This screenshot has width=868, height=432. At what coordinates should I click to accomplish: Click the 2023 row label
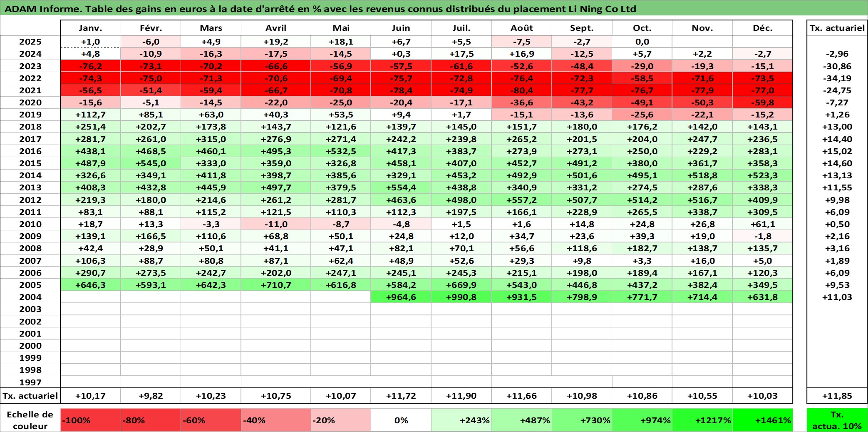pos(30,66)
